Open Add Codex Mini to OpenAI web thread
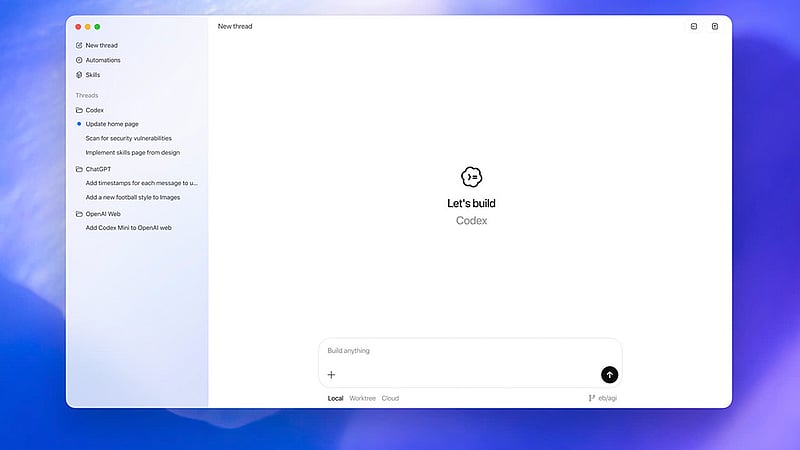The image size is (800, 450). coord(129,228)
